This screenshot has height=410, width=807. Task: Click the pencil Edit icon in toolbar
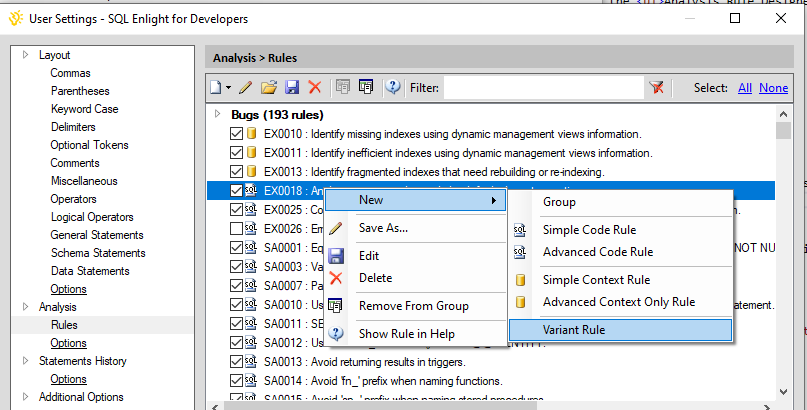[245, 87]
